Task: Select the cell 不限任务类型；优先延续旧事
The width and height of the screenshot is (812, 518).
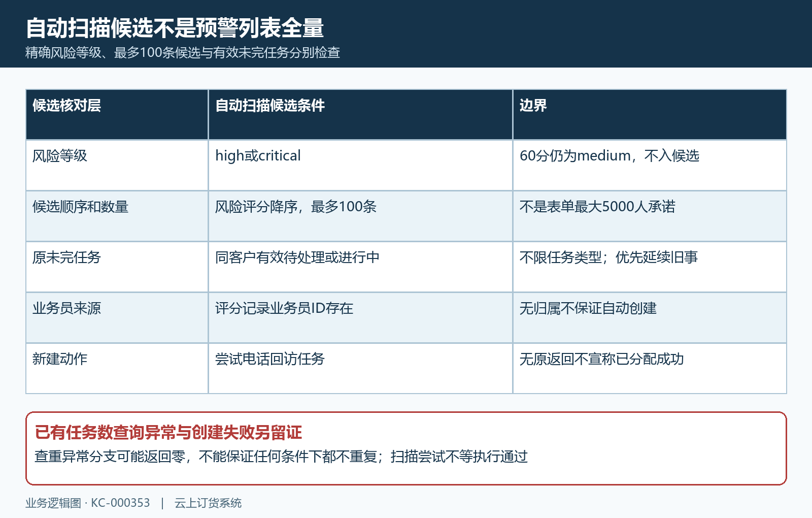Action: click(x=650, y=267)
